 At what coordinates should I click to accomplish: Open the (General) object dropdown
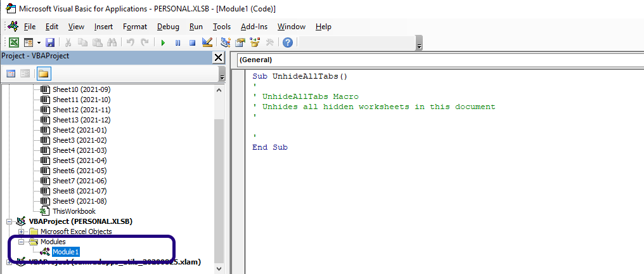point(440,60)
